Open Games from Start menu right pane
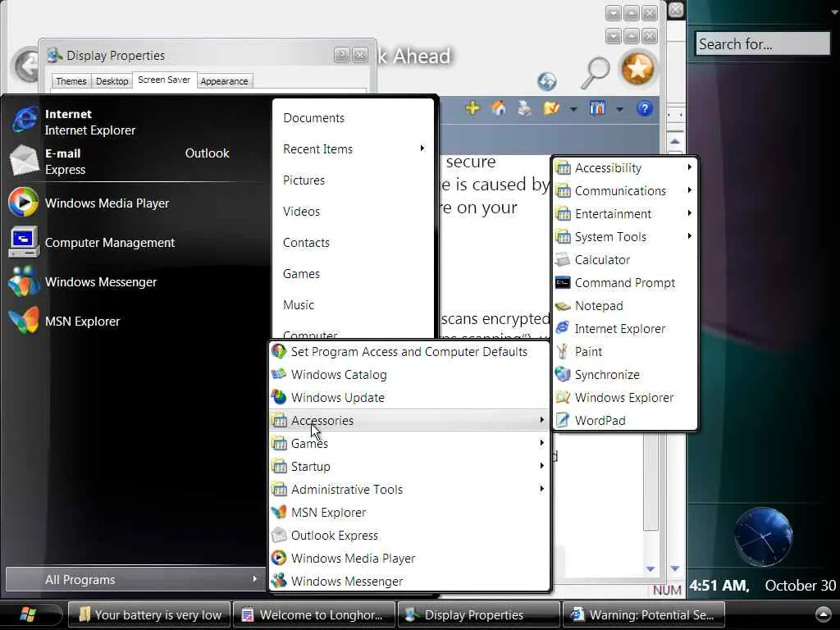Viewport: 840px width, 630px height. click(x=354, y=274)
